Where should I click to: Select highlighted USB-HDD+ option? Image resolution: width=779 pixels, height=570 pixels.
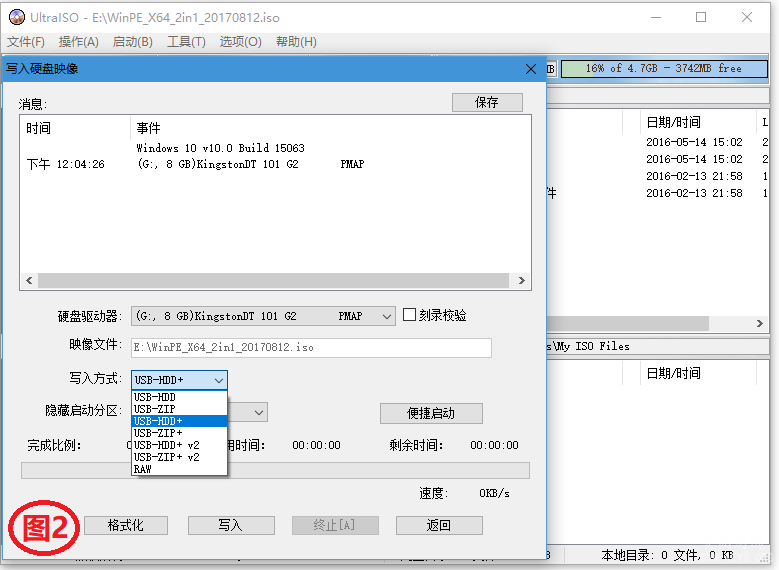[x=179, y=421]
